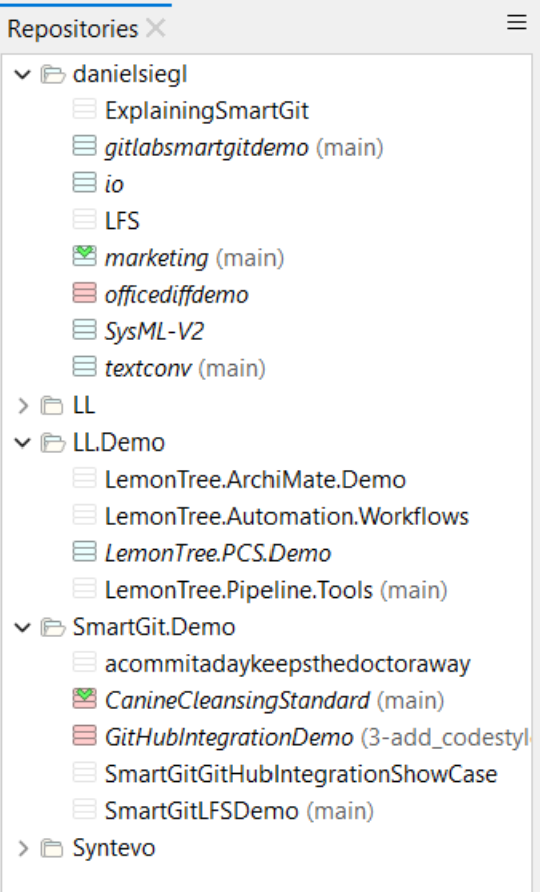The image size is (540, 892).
Task: Click the LL folder icon
Action: pos(52,406)
